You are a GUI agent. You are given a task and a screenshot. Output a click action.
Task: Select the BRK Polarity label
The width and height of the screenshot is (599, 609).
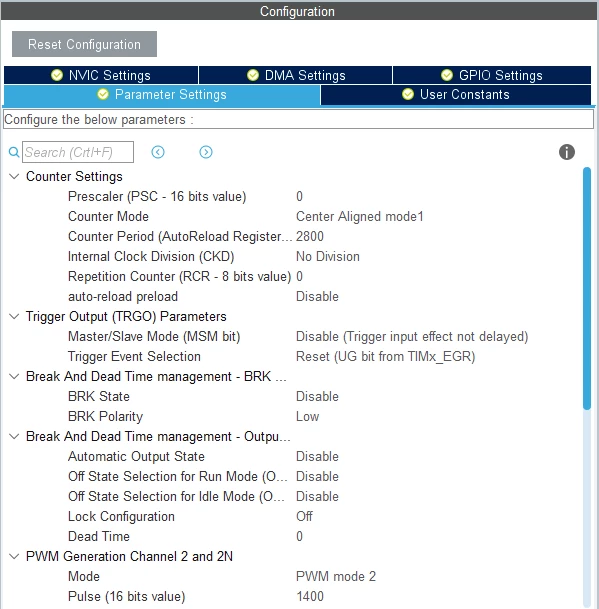tap(106, 417)
